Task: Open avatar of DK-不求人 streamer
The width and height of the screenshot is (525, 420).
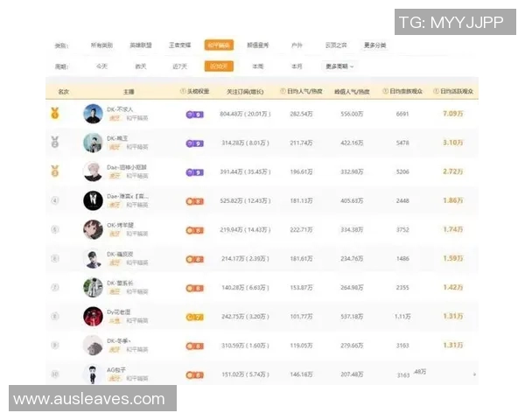Action: point(93,114)
